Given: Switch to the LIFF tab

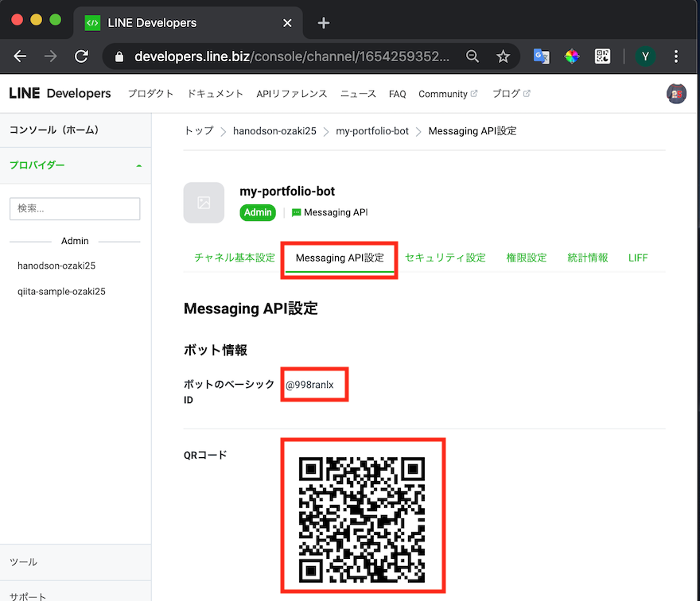Looking at the screenshot, I should [637, 258].
